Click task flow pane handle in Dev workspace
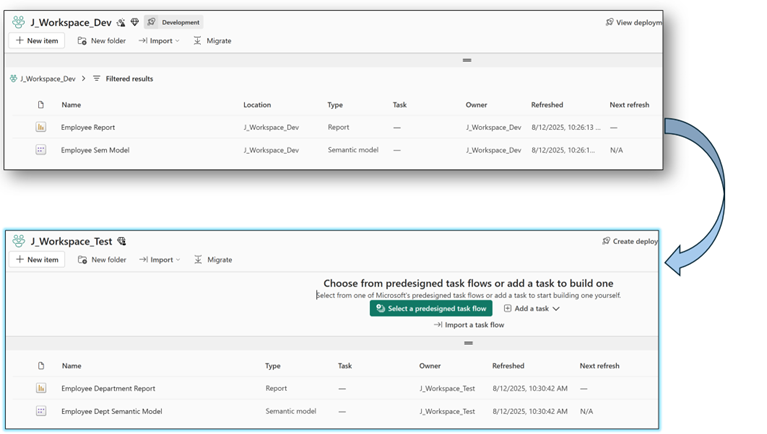 click(x=467, y=60)
